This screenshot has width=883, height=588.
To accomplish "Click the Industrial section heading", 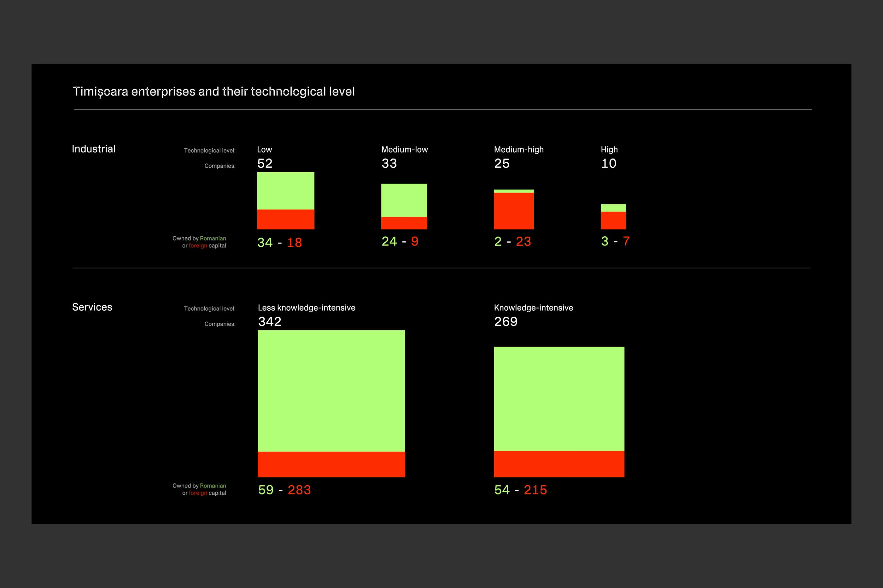I will 93,149.
